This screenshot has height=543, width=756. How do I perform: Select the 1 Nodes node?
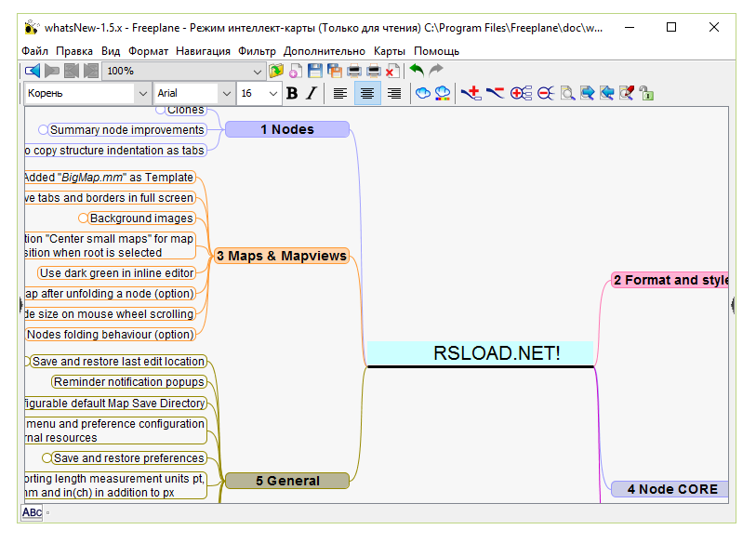click(x=287, y=129)
